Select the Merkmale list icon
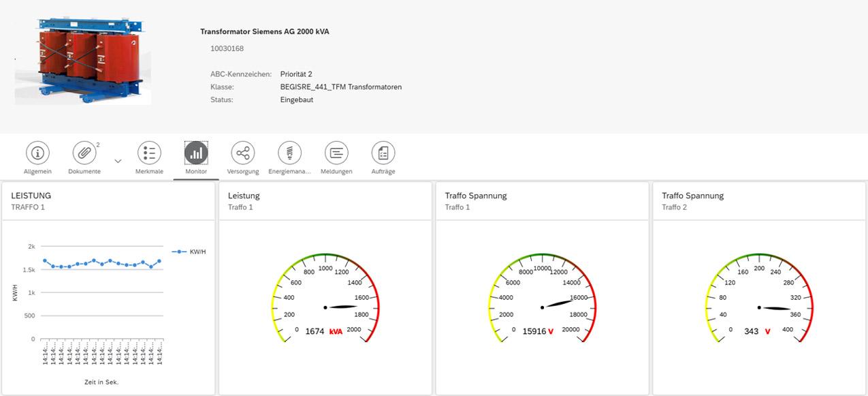 149,153
